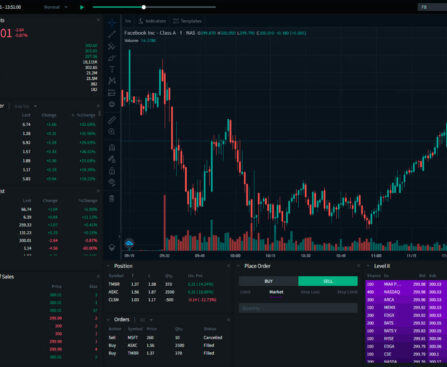Click ARCA row in Level II
Image resolution: width=447 pixels, height=367 pixels.
[x=406, y=300]
